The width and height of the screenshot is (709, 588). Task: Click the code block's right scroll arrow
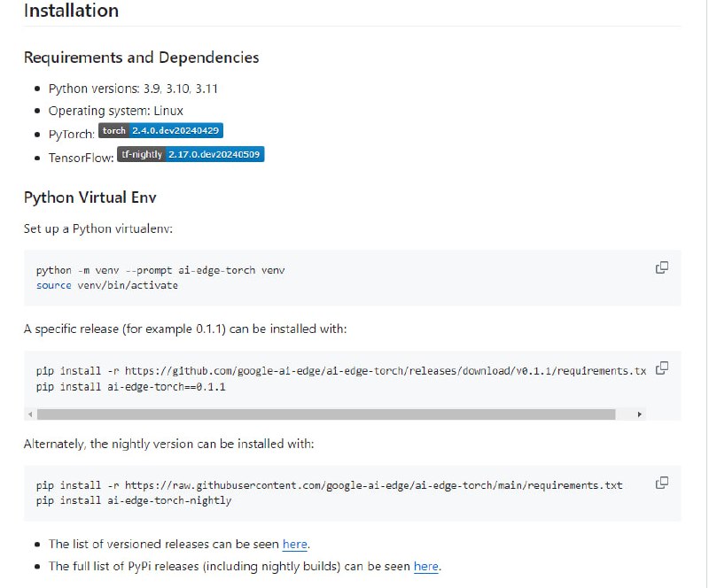[640, 414]
